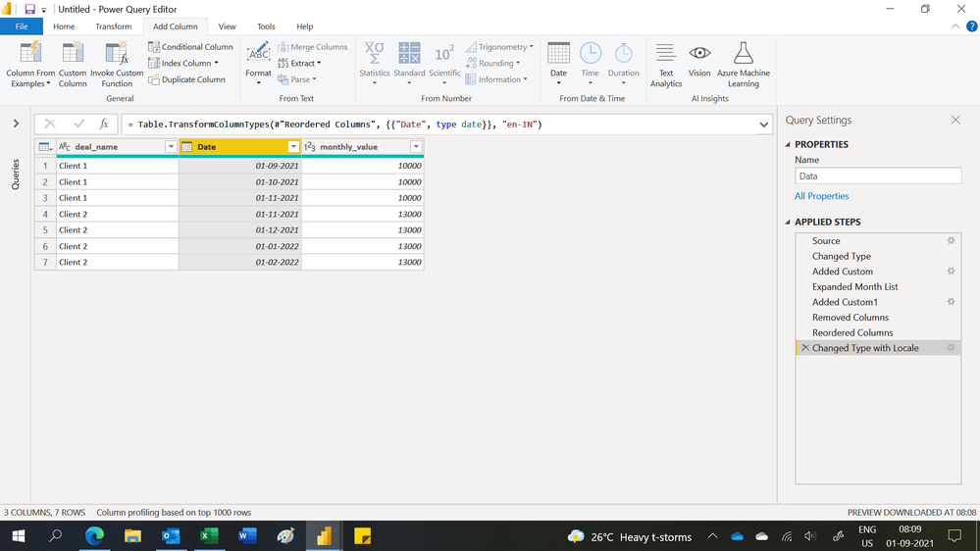Open the All Properties link

click(821, 195)
